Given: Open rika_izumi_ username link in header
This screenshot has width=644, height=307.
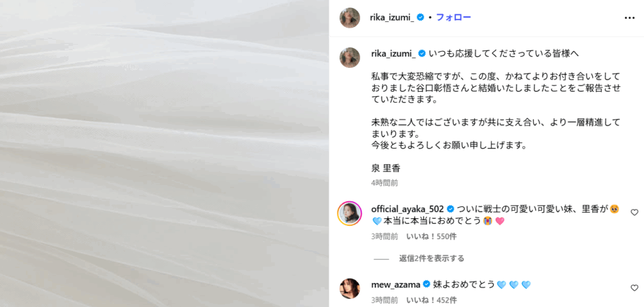Looking at the screenshot, I should click(x=392, y=17).
